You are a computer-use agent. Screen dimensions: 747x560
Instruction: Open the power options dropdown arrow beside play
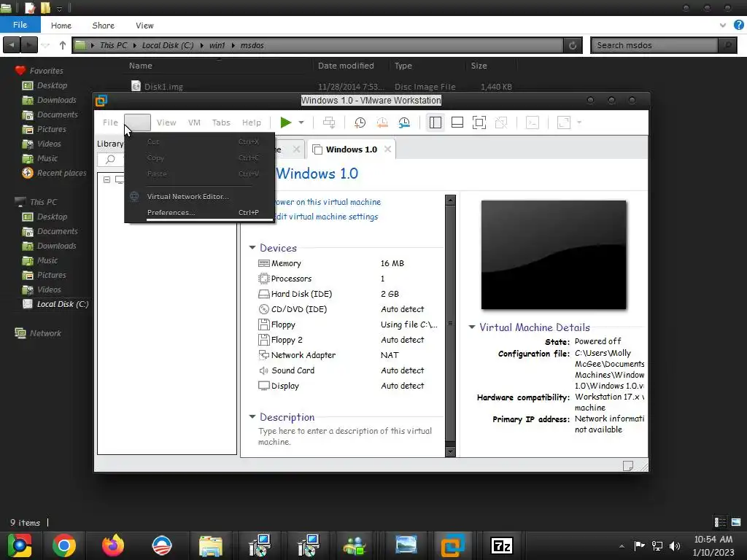pos(301,122)
